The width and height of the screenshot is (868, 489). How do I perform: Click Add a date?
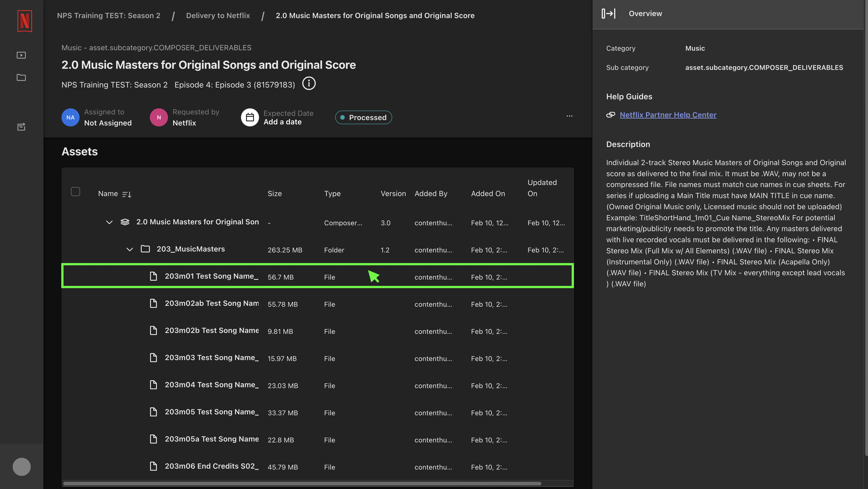point(282,122)
